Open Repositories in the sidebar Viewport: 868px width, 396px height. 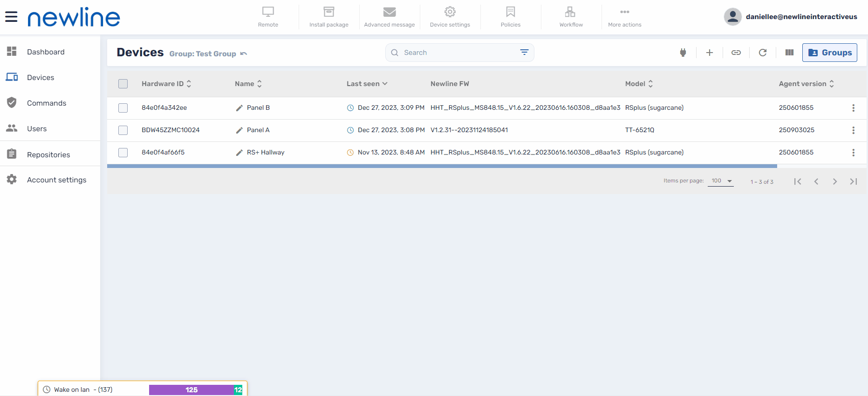[x=50, y=154]
